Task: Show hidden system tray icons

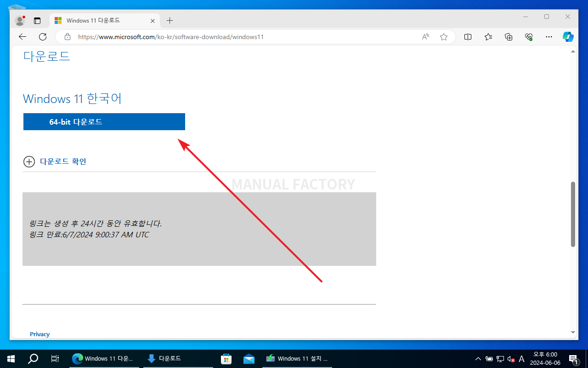Action: [x=478, y=359]
